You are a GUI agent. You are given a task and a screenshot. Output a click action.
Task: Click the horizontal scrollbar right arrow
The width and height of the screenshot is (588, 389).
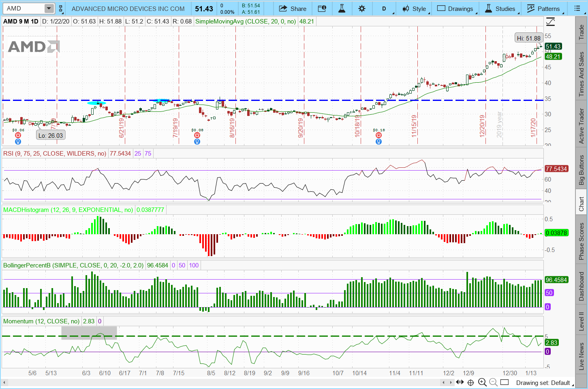pos(451,382)
